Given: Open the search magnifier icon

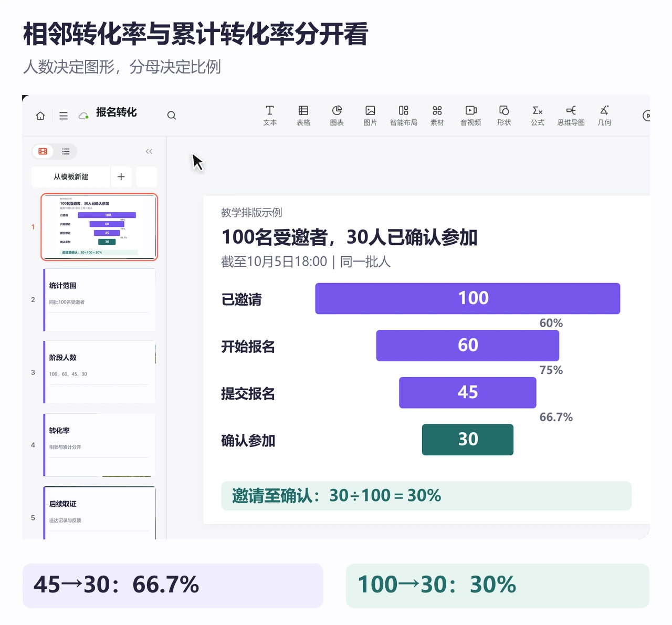Looking at the screenshot, I should 172,116.
